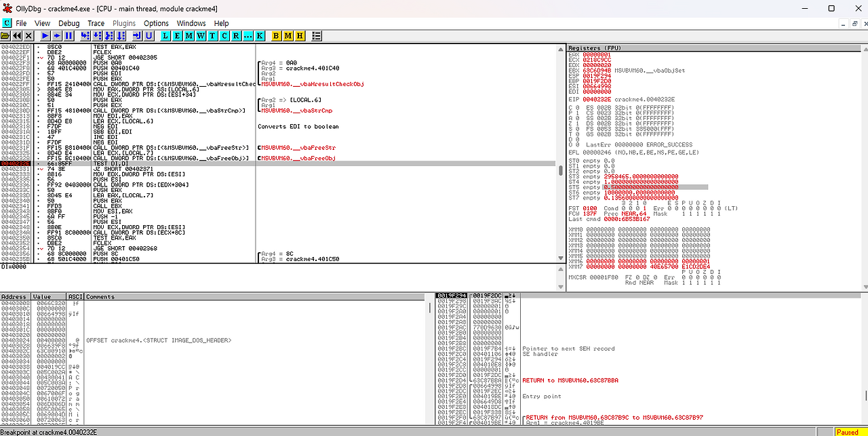Viewport: 868px width, 436px height.
Task: Restart the program with the rewind icon
Action: (17, 35)
